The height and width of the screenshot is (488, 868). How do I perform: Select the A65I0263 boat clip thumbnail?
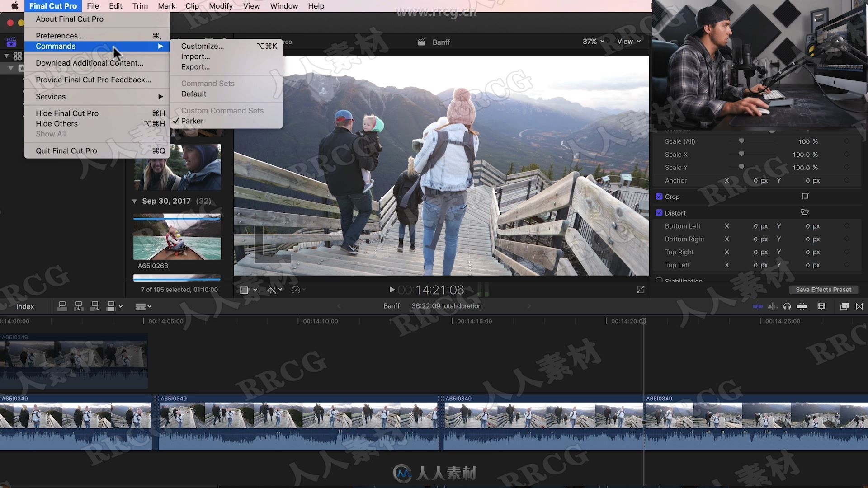pyautogui.click(x=177, y=238)
